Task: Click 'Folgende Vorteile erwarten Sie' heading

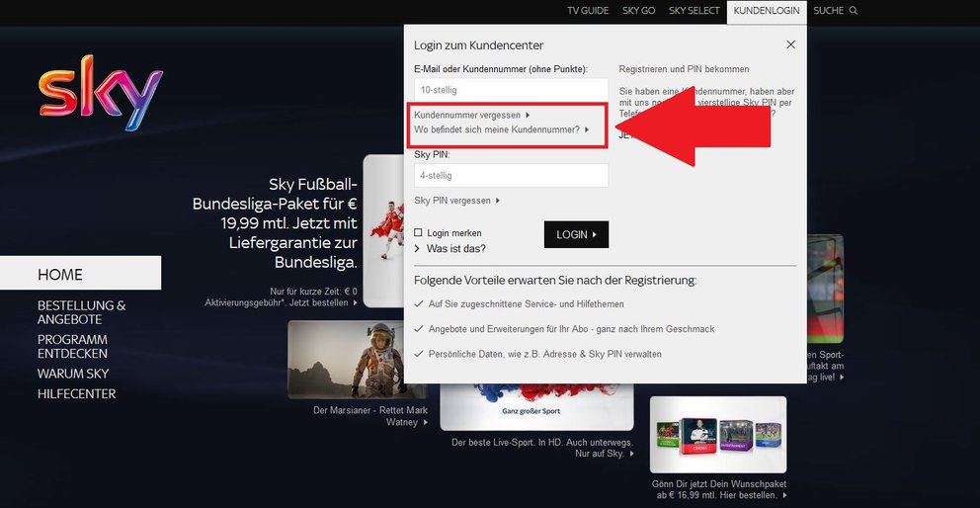Action: (x=555, y=281)
